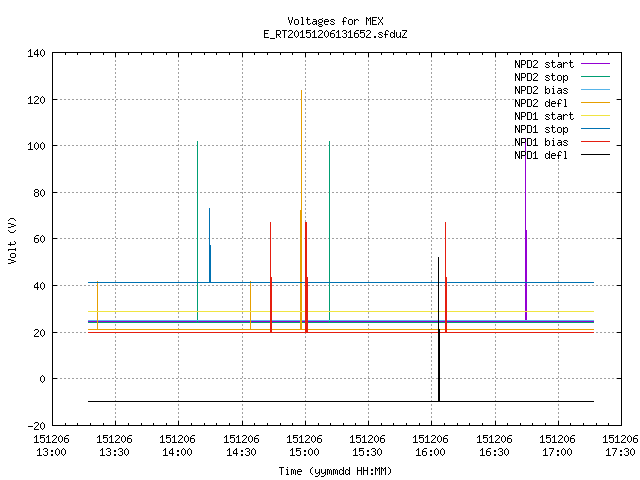Click the 'NPD1 start' legend label

coord(544,116)
